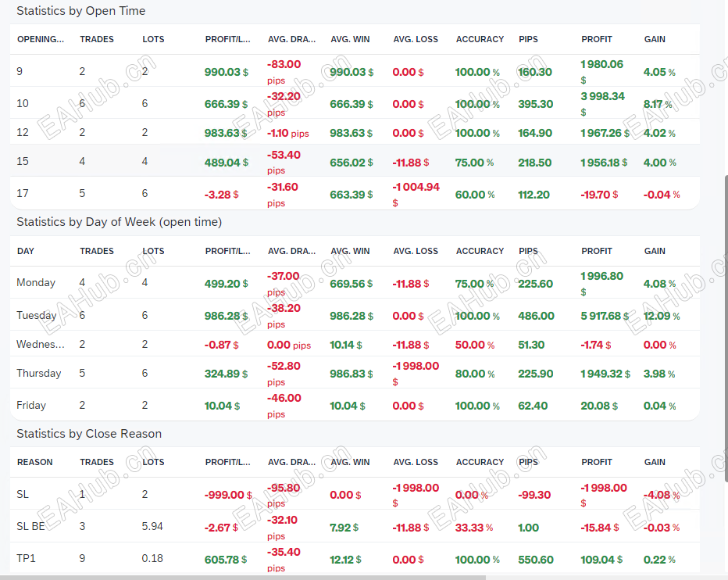Click the 12.09 % gain value for Tuesday
The height and width of the screenshot is (580, 728).
(x=661, y=317)
